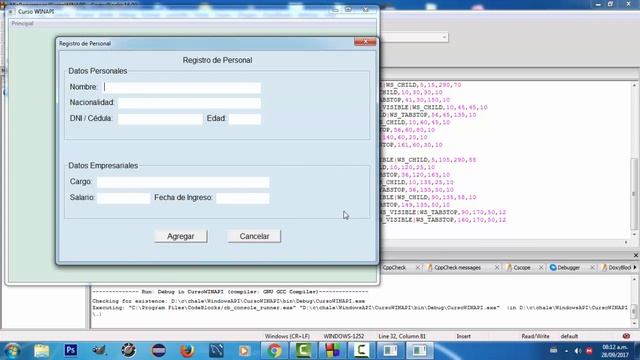Viewport: 640px width, 360px height.
Task: Close the CppCheck messages tab
Action: pos(497,268)
